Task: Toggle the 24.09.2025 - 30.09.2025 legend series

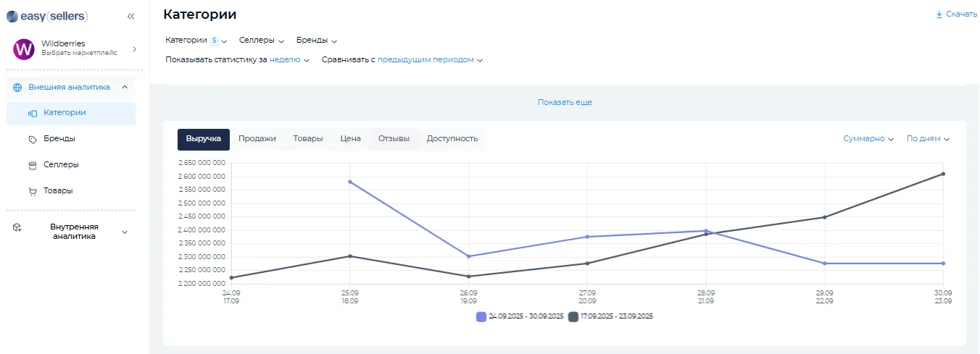Action: pos(520,316)
